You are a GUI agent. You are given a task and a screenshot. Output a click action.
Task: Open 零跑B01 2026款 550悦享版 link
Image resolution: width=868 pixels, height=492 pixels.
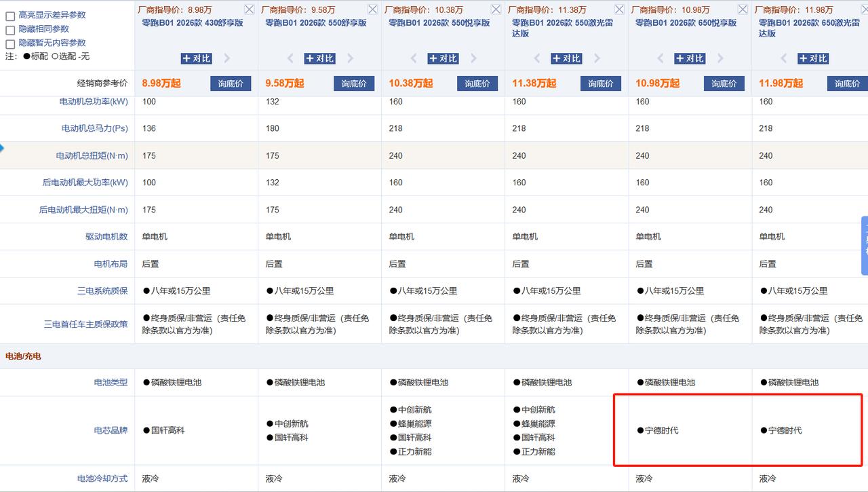(x=439, y=22)
